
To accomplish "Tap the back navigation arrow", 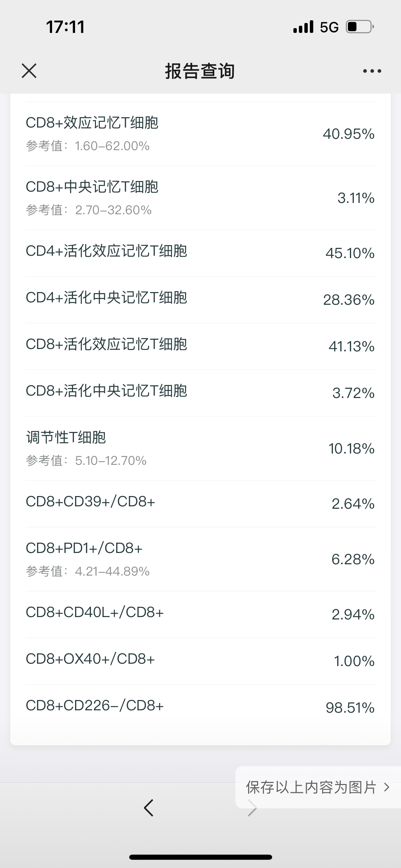I will (x=149, y=808).
